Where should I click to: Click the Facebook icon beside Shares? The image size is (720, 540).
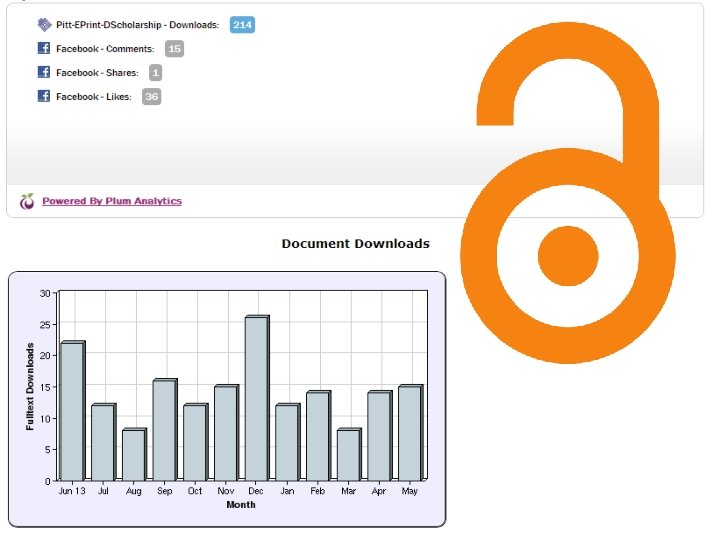pos(44,72)
